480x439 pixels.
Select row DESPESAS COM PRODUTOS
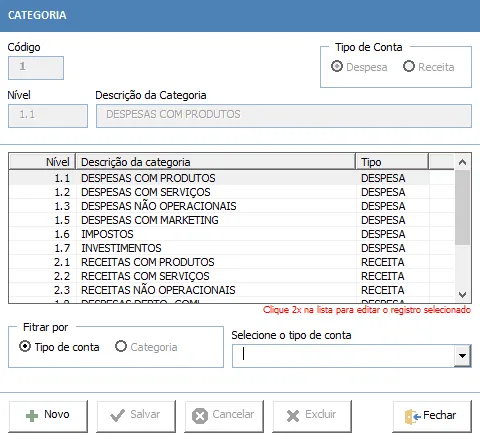click(x=232, y=178)
